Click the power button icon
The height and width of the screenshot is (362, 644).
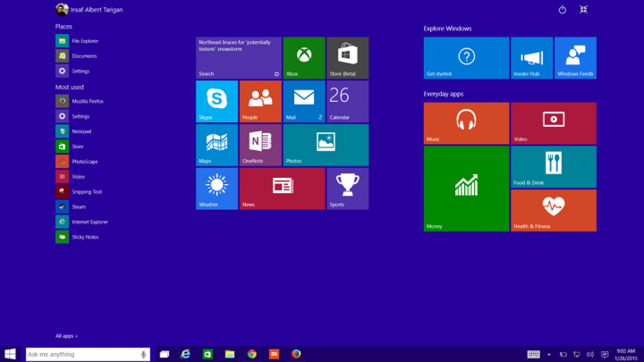click(x=563, y=10)
